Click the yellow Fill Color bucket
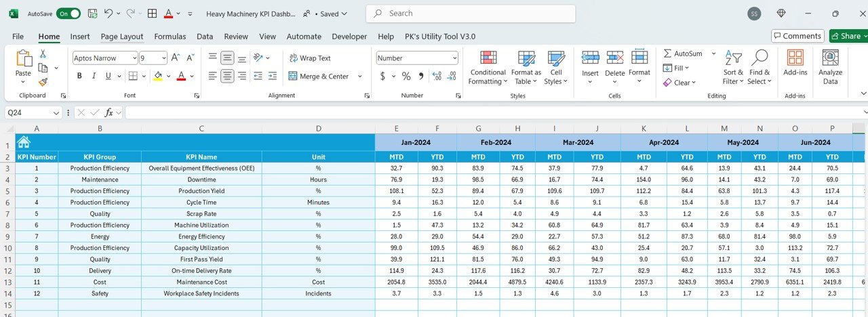 click(157, 77)
